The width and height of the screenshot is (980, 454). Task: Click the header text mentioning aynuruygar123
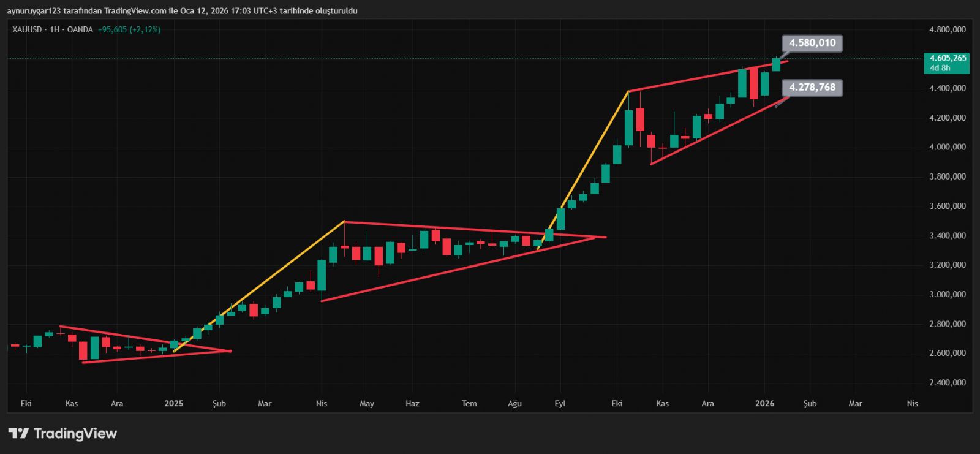point(182,10)
